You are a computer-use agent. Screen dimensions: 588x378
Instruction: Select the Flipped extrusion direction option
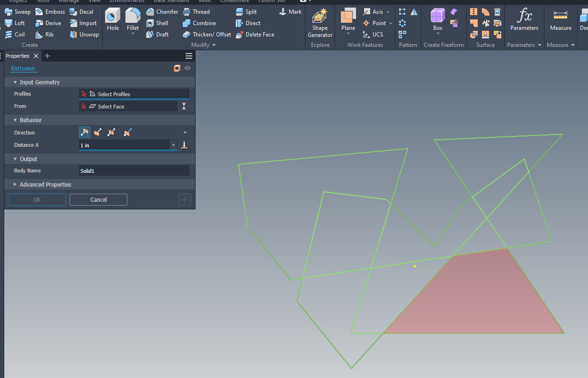[98, 132]
